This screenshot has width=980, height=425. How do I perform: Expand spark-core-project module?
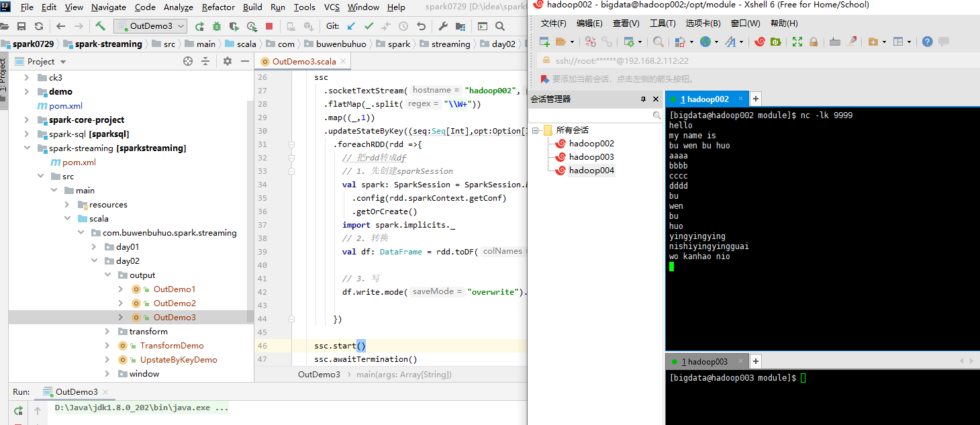coord(27,120)
